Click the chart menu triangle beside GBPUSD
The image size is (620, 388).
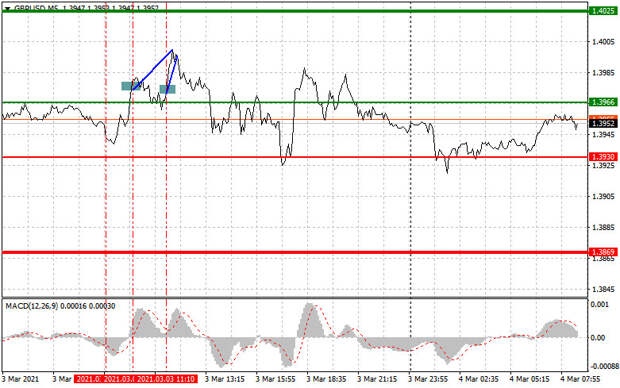click(x=7, y=8)
